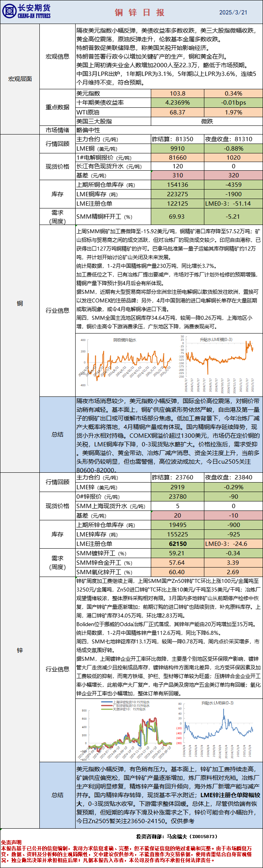This screenshot has width=263, height=868.
Task: Click the SMM锌合金开工 value 57.64
Action: tap(178, 563)
